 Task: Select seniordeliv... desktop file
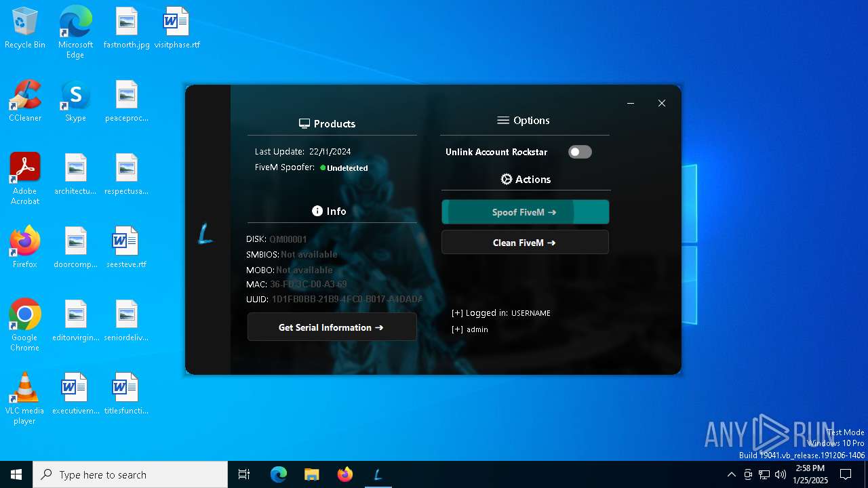[127, 321]
